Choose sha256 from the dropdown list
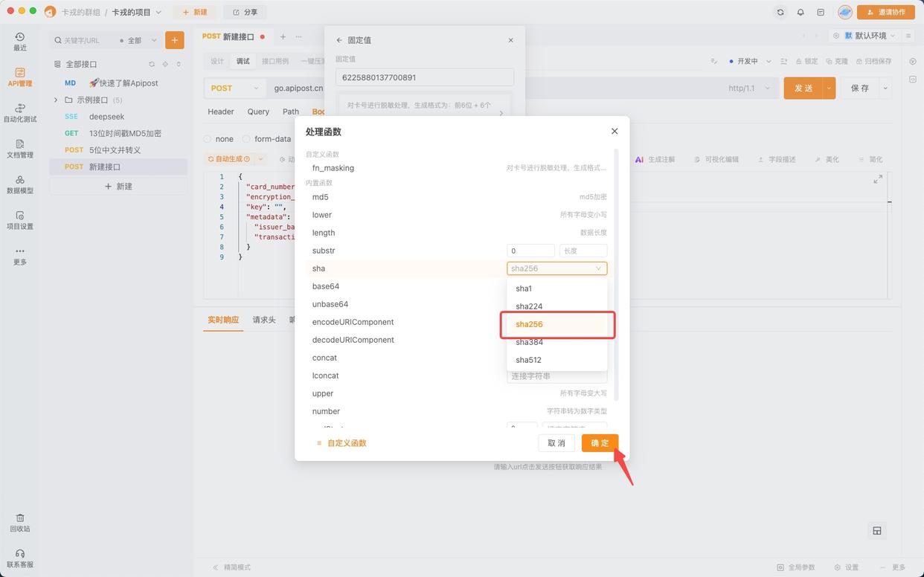This screenshot has width=924, height=577. [556, 324]
